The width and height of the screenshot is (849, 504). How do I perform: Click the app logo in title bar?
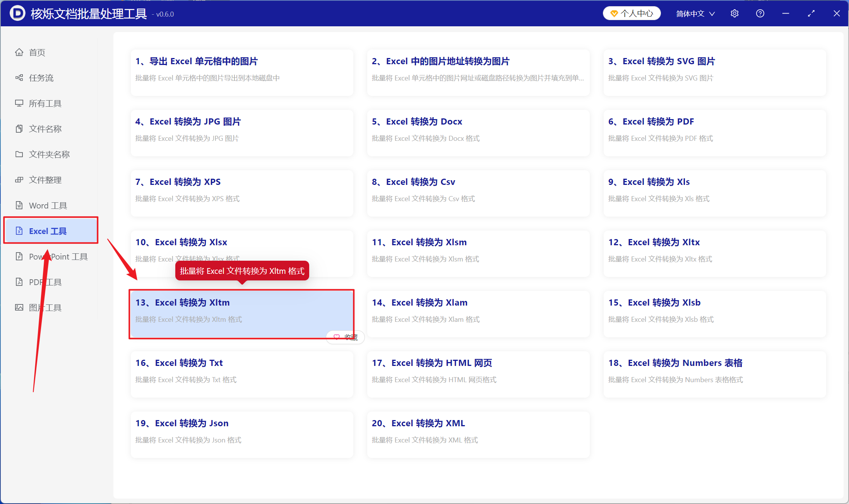(17, 14)
